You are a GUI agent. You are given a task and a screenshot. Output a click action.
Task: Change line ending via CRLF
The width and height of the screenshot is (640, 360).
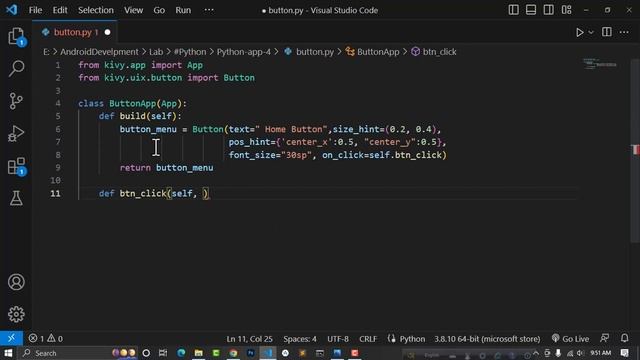(368, 339)
